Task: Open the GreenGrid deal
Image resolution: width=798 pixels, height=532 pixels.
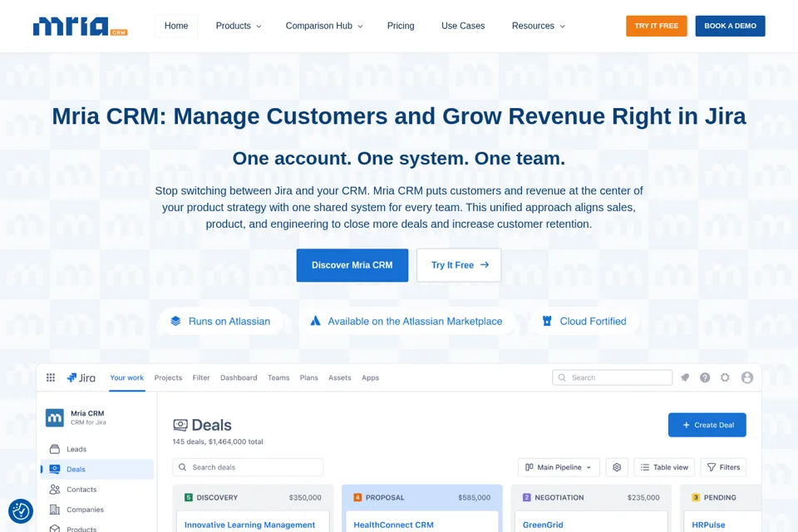Action: pos(543,525)
